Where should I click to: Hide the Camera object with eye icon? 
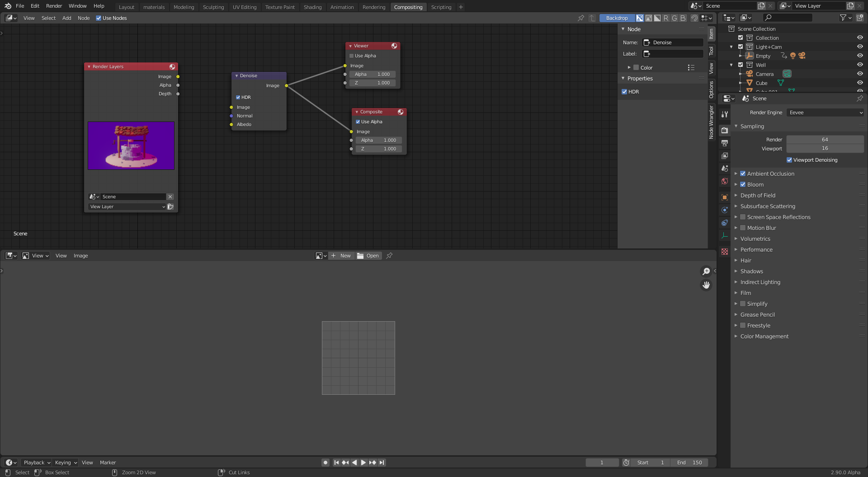pos(860,74)
